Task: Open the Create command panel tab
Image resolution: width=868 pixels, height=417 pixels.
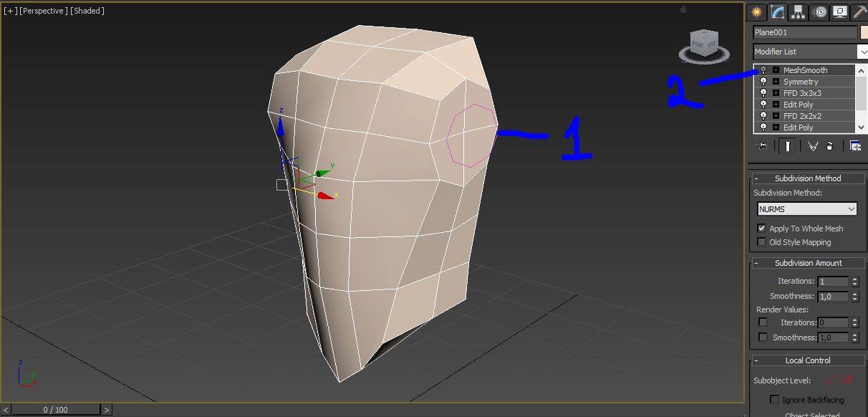Action: 756,12
